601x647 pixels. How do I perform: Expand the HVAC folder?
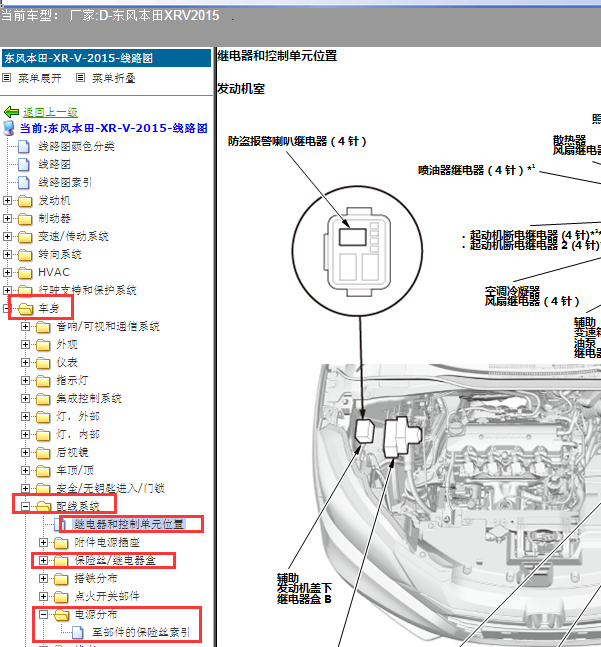pos(7,272)
